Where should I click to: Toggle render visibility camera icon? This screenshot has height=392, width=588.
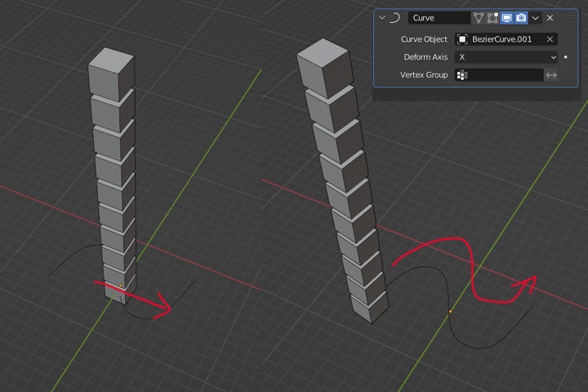(x=521, y=18)
